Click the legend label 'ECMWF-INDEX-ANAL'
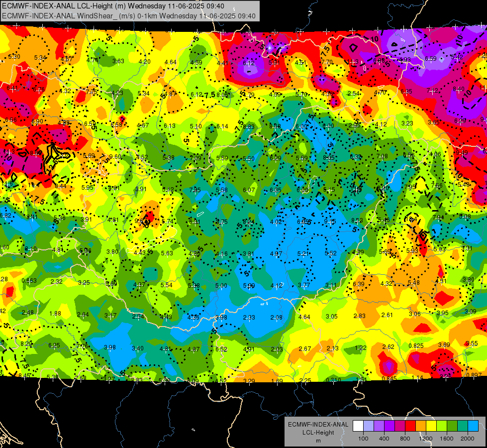The image size is (487, 448). pyautogui.click(x=318, y=425)
